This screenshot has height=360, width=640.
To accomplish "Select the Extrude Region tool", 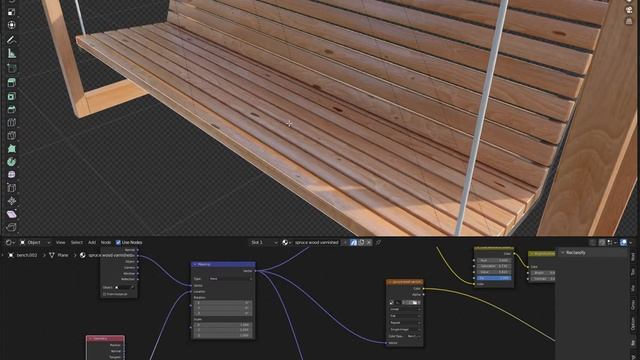I will pyautogui.click(x=11, y=82).
